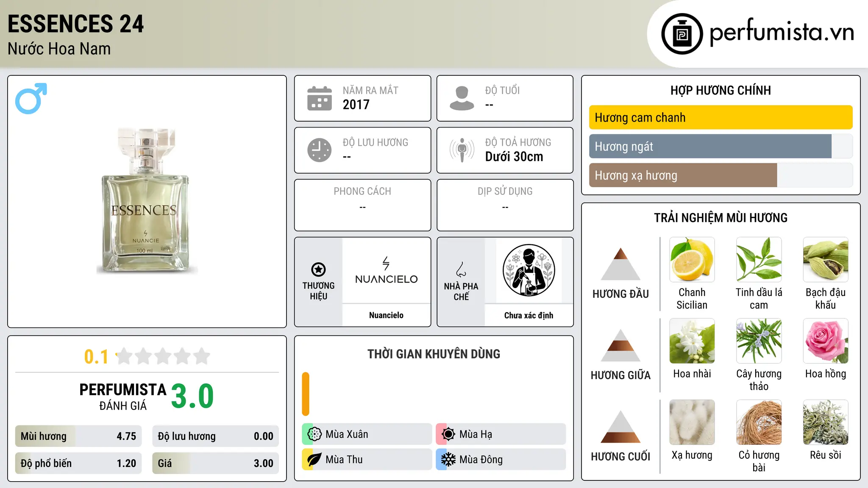Viewport: 868px width, 488px height.
Task: Click the brown Hương xạ hương accord bar
Action: tap(683, 175)
